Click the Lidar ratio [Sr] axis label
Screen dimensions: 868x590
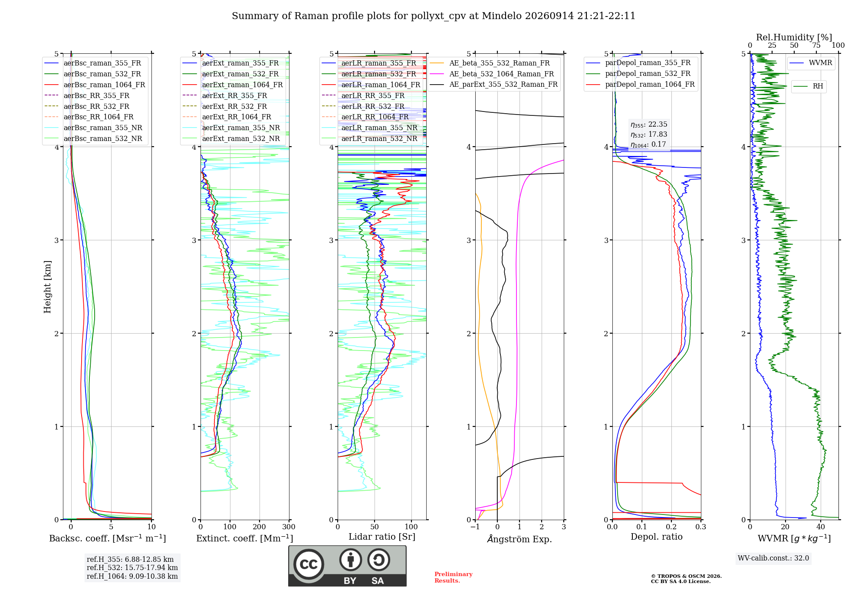(382, 537)
